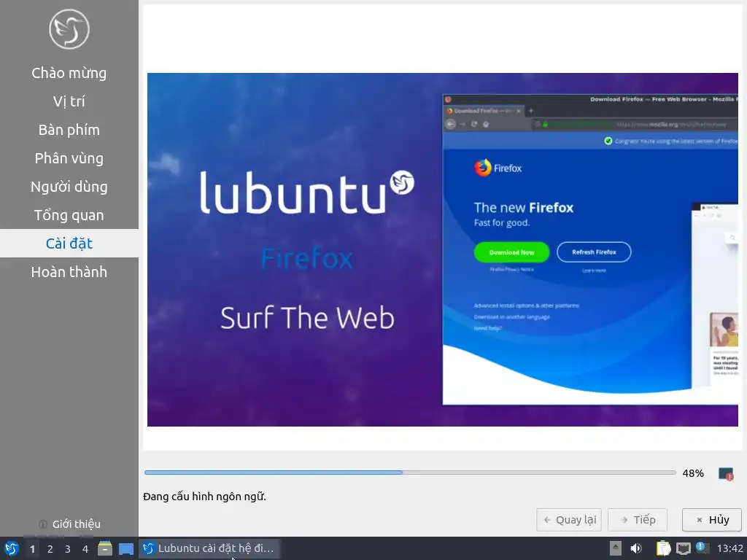747x560 pixels.
Task: Open the clipboard manager tray icon
Action: pyautogui.click(x=663, y=548)
